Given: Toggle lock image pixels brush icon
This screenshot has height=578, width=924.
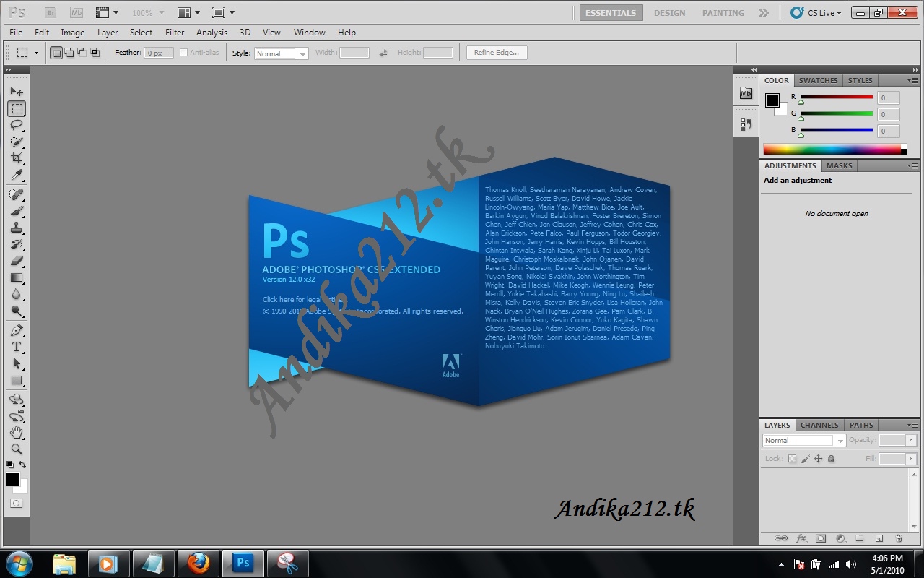Looking at the screenshot, I should pos(805,459).
